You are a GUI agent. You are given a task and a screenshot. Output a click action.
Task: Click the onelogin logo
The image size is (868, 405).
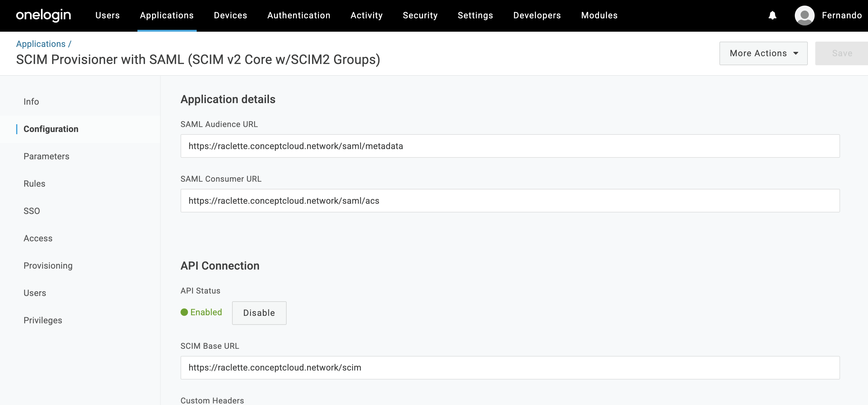(x=43, y=16)
